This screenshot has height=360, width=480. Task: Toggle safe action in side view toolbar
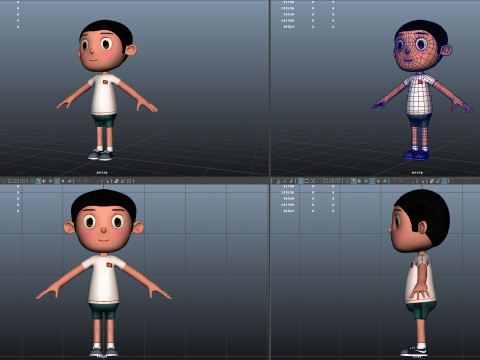(332, 181)
